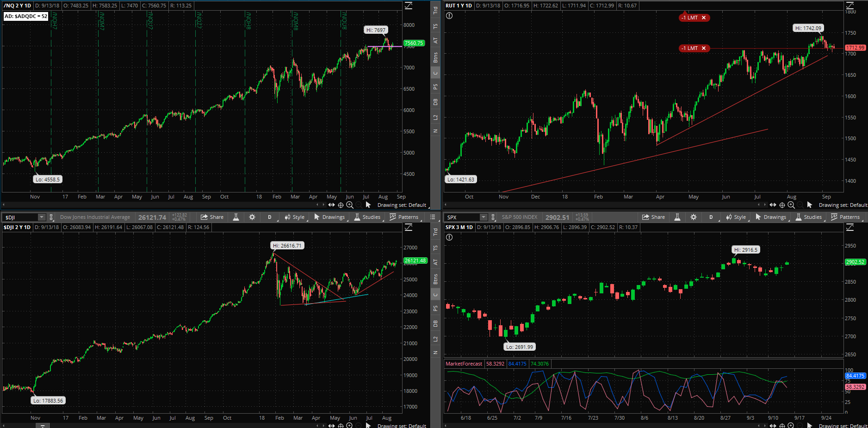
Task: Open the D timeframe selector on the SPX chart
Action: coord(711,217)
